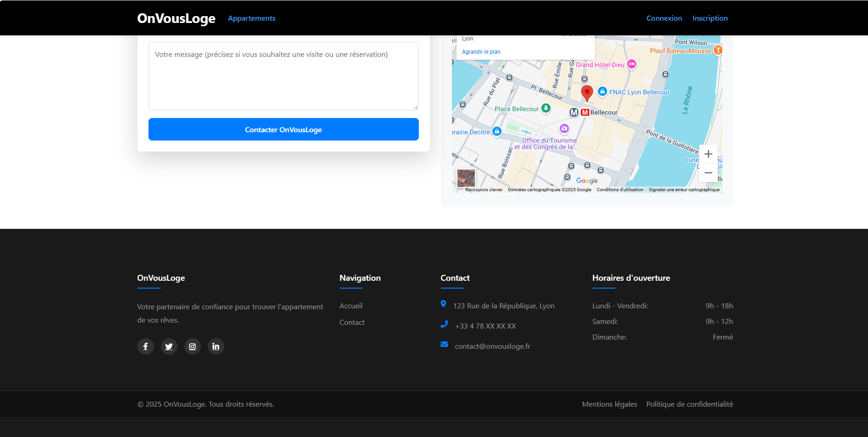Click Agrandir le plan link
Viewport: 868px width, 437px height.
coord(481,52)
